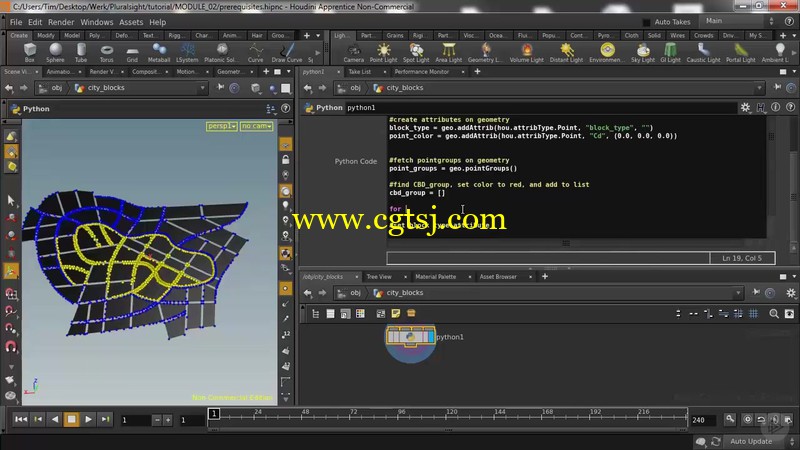Switch to Asset Browser tab
This screenshot has width=800, height=450.
tap(498, 277)
